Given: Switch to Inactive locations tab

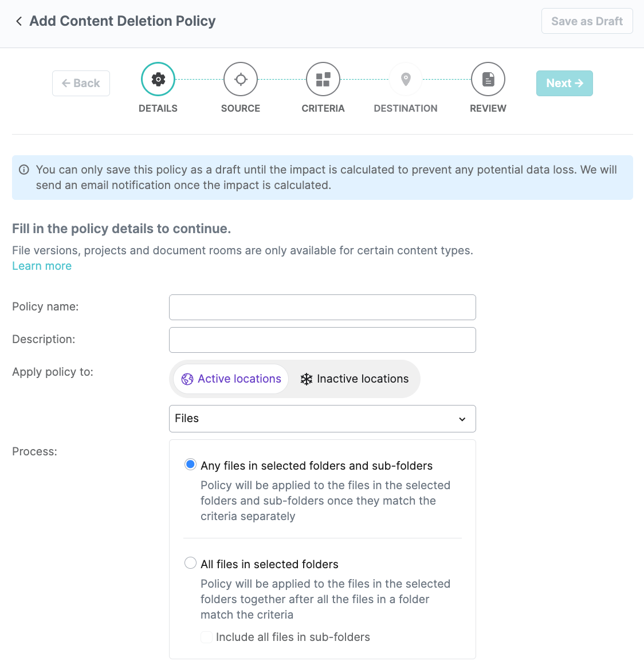Looking at the screenshot, I should click(354, 379).
